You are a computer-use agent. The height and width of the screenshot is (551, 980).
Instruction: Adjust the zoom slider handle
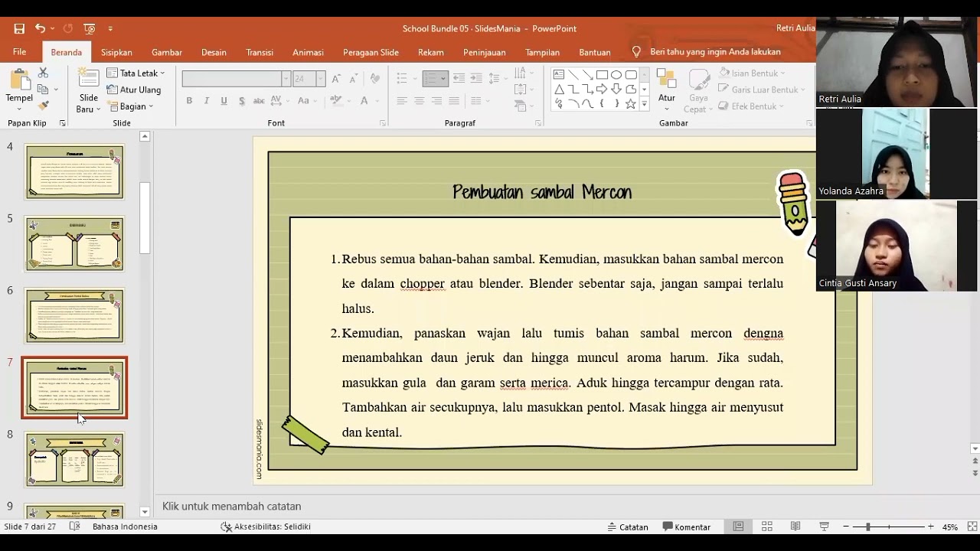coord(867,527)
